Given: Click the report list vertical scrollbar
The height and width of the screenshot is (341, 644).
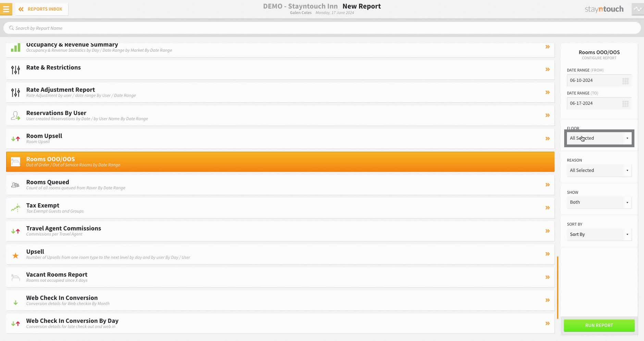Looking at the screenshot, I should pyautogui.click(x=558, y=288).
